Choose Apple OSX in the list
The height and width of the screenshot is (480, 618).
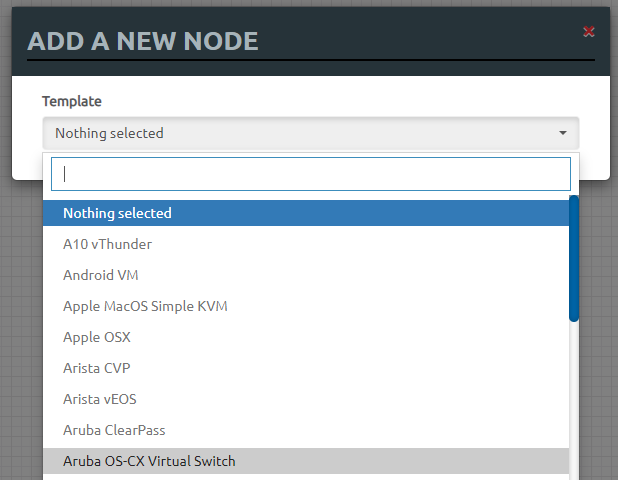[x=96, y=337]
